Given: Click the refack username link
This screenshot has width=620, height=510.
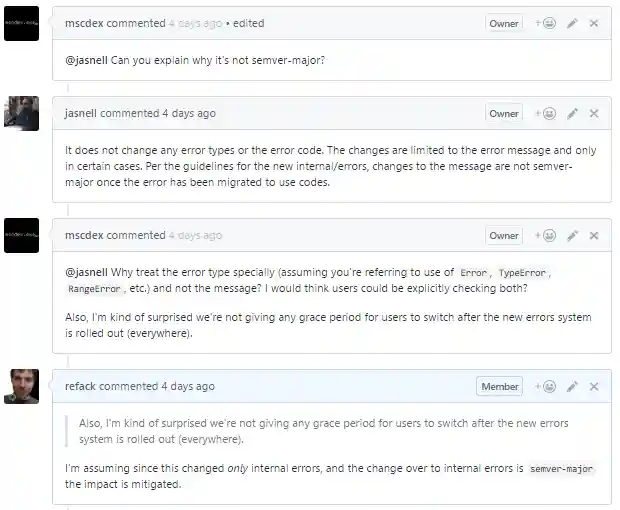Looking at the screenshot, I should tap(81, 386).
